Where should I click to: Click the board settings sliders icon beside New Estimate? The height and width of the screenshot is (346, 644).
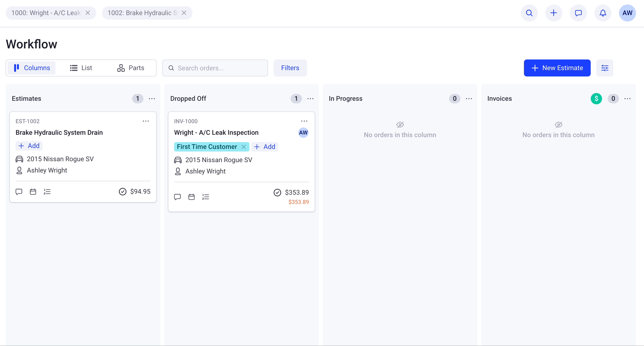(605, 68)
